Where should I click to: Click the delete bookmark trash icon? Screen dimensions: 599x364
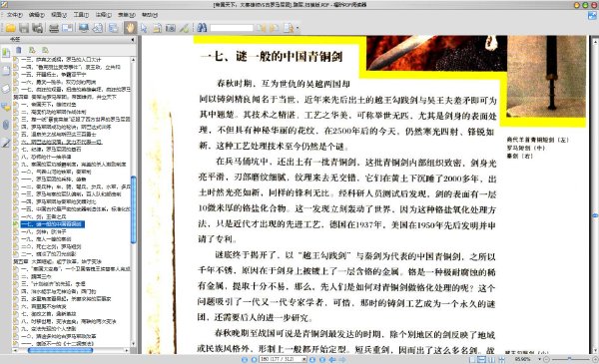point(19,50)
